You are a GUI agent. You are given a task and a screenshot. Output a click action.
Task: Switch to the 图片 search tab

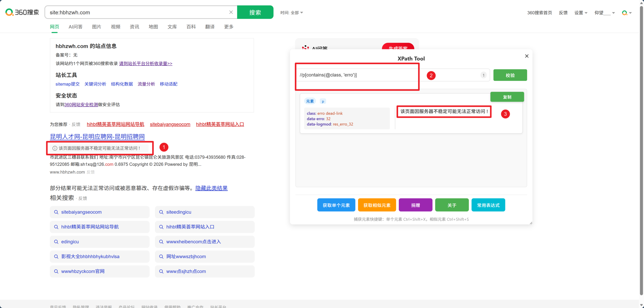(97, 27)
